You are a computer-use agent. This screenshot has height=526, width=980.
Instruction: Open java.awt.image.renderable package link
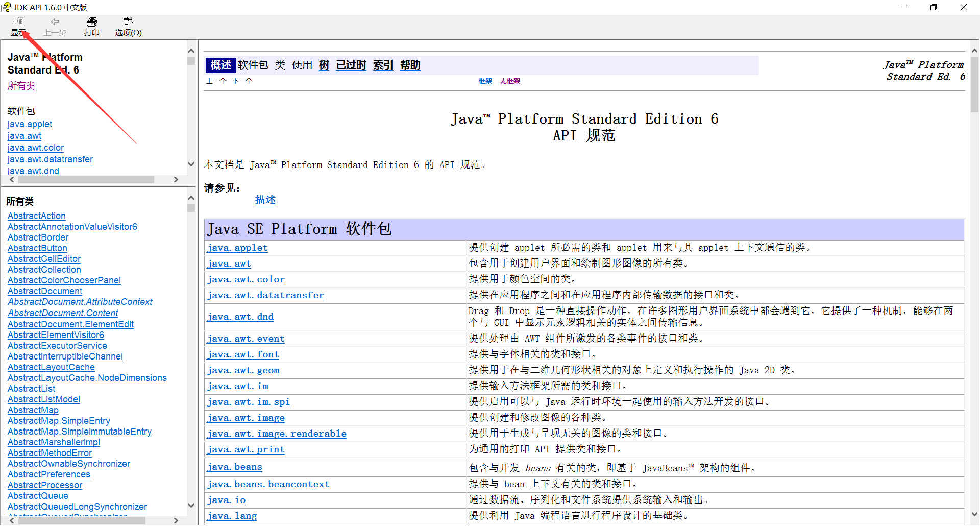277,434
